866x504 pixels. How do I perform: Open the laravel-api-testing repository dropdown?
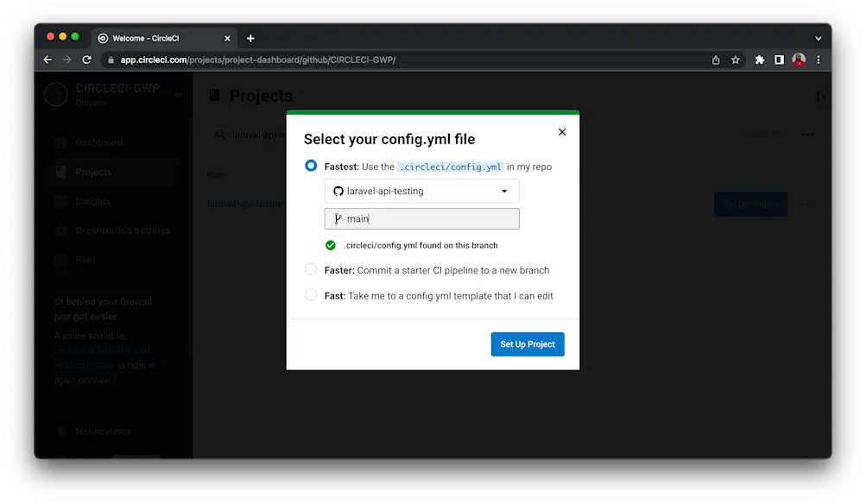coord(421,191)
